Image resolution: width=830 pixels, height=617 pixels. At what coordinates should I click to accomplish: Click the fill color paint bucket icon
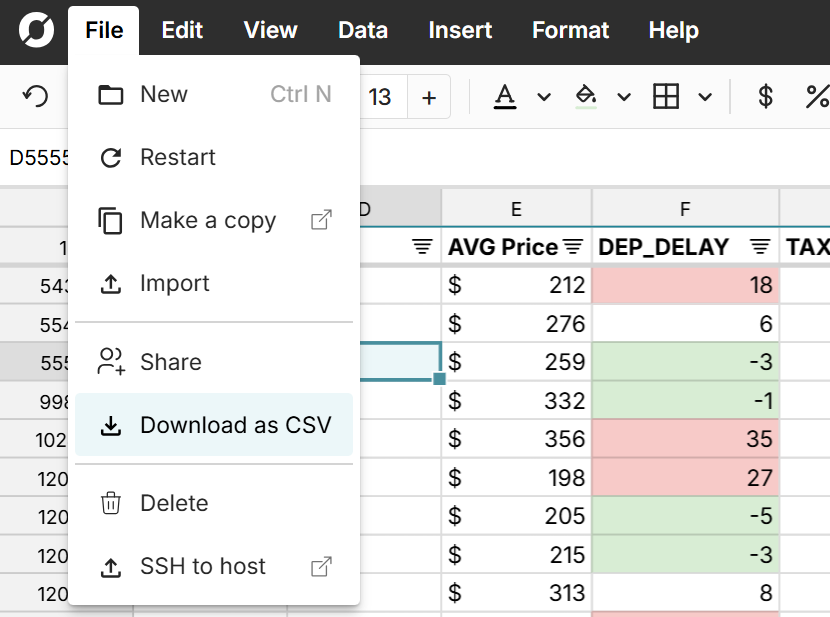[586, 92]
